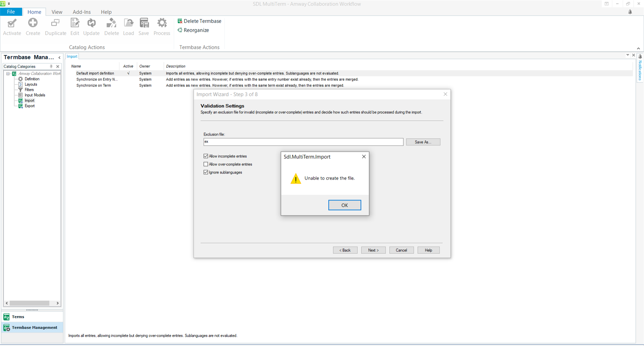Viewport: 644px width, 346px height.
Task: Switch to the Home ribbon tab
Action: 34,12
